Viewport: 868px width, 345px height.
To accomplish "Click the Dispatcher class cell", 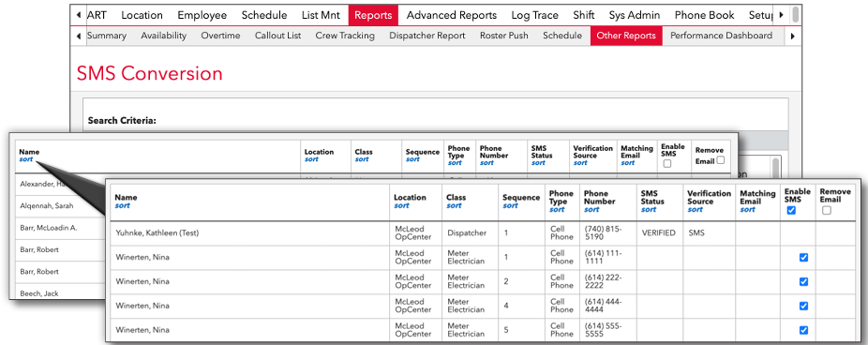I will point(467,233).
